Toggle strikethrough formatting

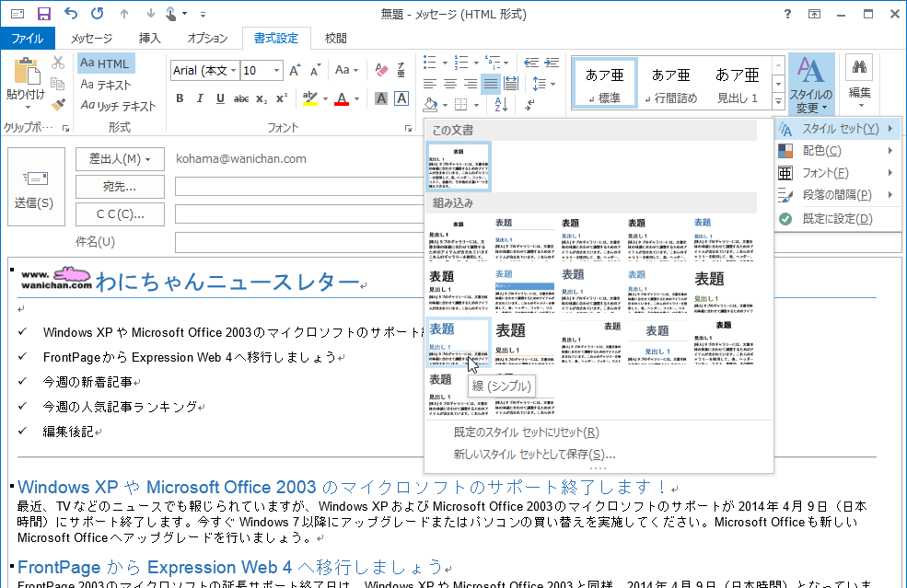pyautogui.click(x=241, y=98)
